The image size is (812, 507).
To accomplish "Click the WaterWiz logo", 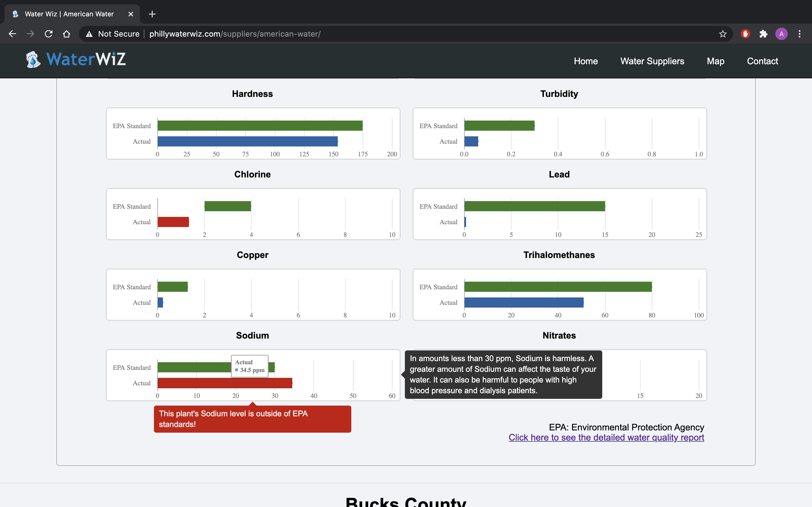I will [76, 60].
